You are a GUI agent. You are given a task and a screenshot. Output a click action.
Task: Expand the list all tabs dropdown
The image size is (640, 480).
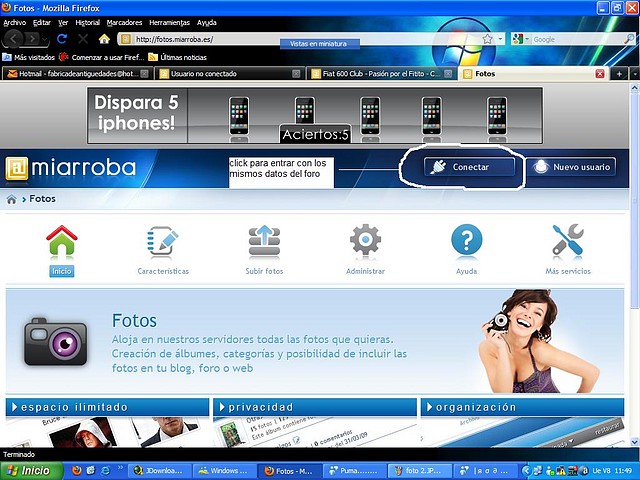pyautogui.click(x=635, y=74)
